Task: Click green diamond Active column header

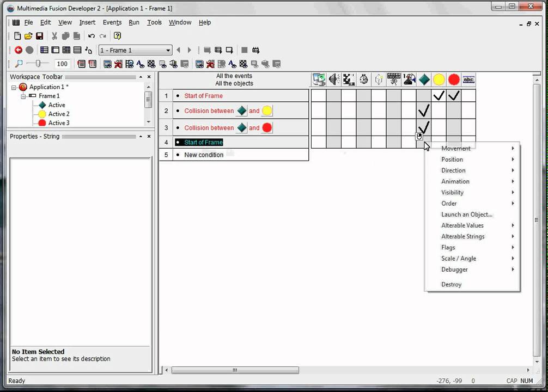Action: pos(424,79)
